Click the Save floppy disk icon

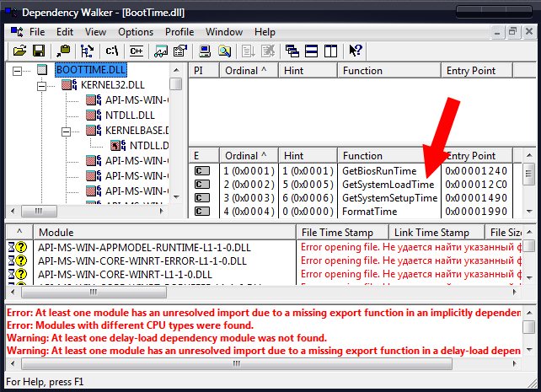click(x=39, y=51)
